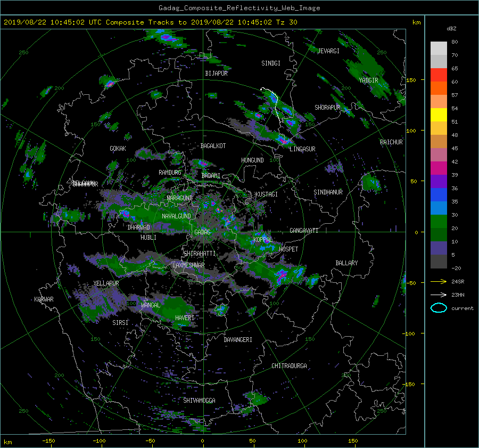Click the 150 tick on the right axis
The image size is (479, 448).
point(411,80)
